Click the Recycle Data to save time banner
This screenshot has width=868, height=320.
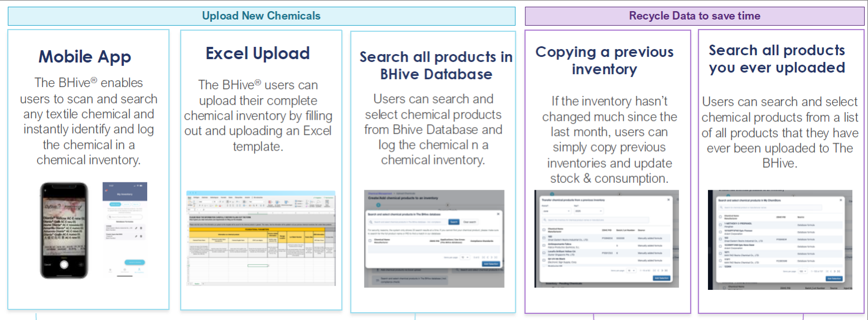(x=695, y=16)
